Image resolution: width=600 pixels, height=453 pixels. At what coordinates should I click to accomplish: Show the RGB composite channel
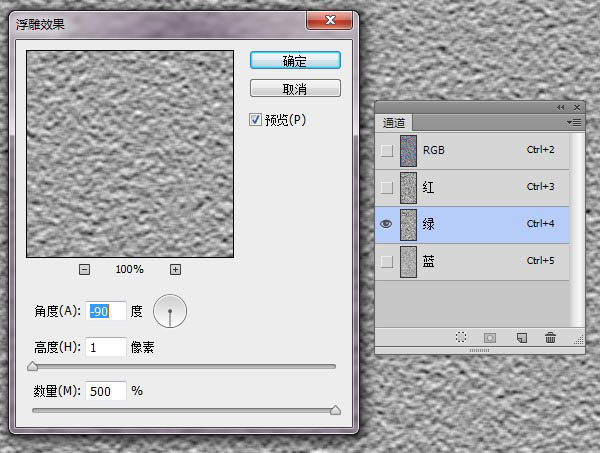coord(386,150)
